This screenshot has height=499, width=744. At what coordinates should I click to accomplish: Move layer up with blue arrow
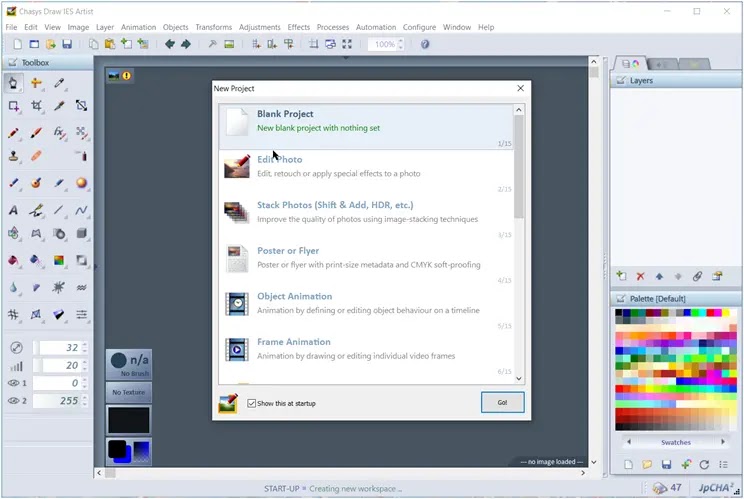659,276
